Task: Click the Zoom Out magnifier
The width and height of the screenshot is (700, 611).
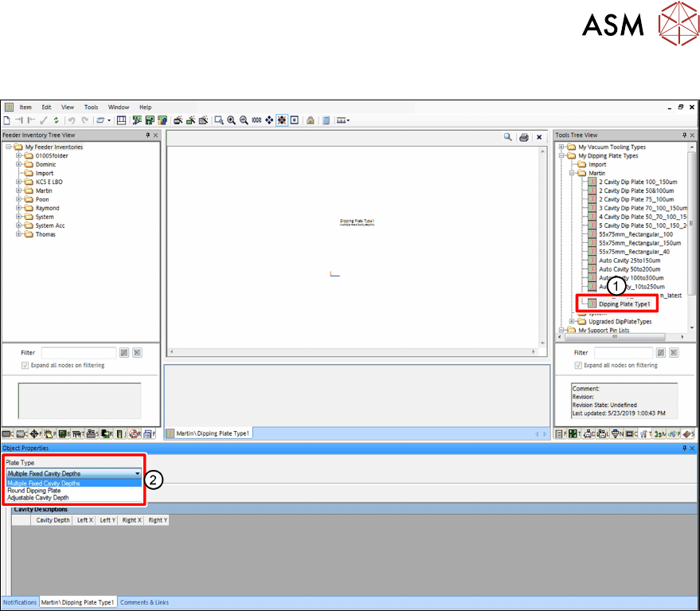Action: (244, 120)
